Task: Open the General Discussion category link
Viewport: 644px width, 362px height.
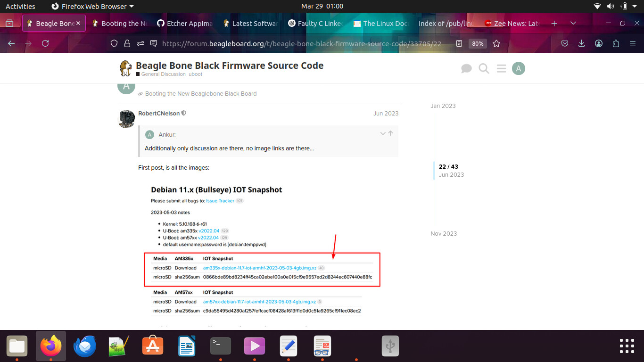Action: (x=163, y=74)
